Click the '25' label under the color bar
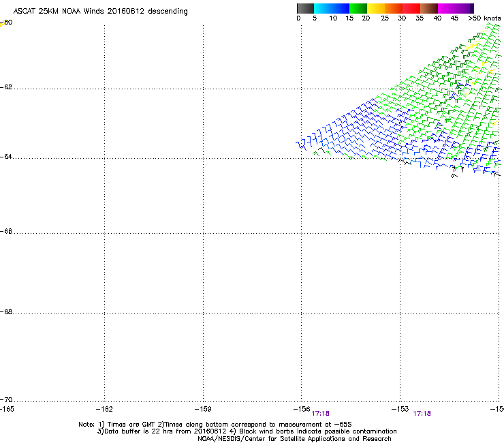 (385, 18)
